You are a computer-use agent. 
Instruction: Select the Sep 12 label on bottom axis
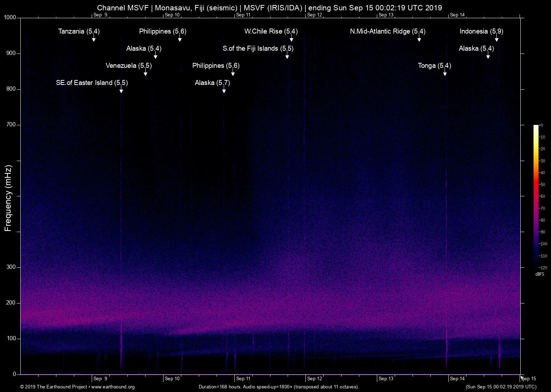coord(314,379)
